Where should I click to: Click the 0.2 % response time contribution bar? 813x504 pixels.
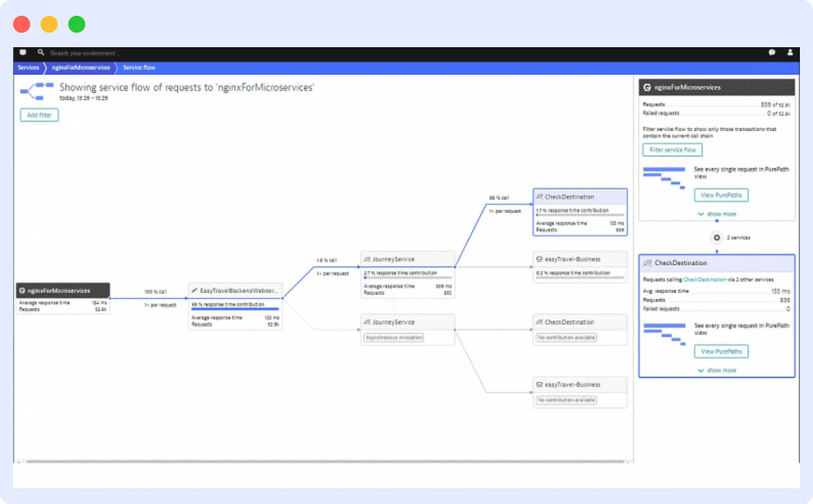tap(580, 278)
